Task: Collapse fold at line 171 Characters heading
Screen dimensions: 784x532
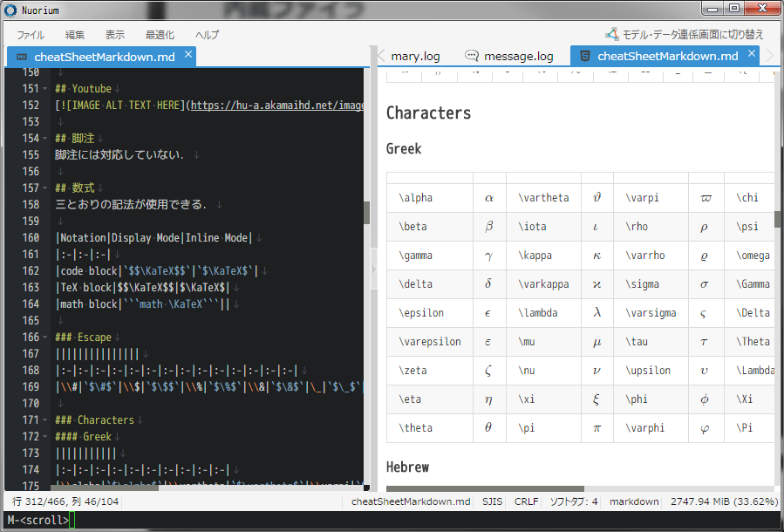Action: coord(45,420)
